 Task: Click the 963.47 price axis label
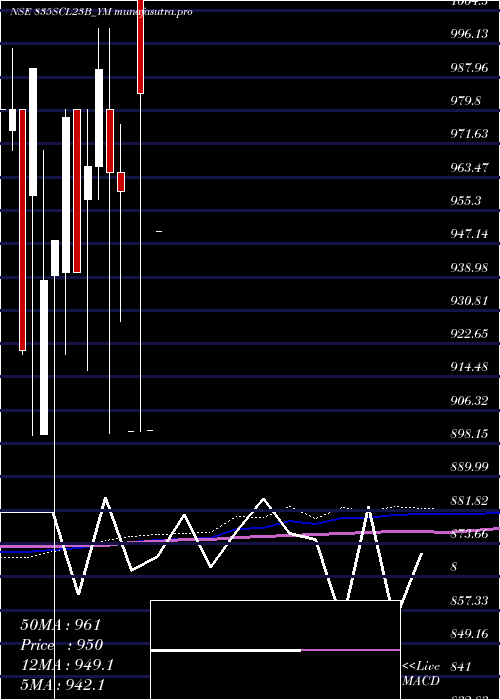pos(469,167)
